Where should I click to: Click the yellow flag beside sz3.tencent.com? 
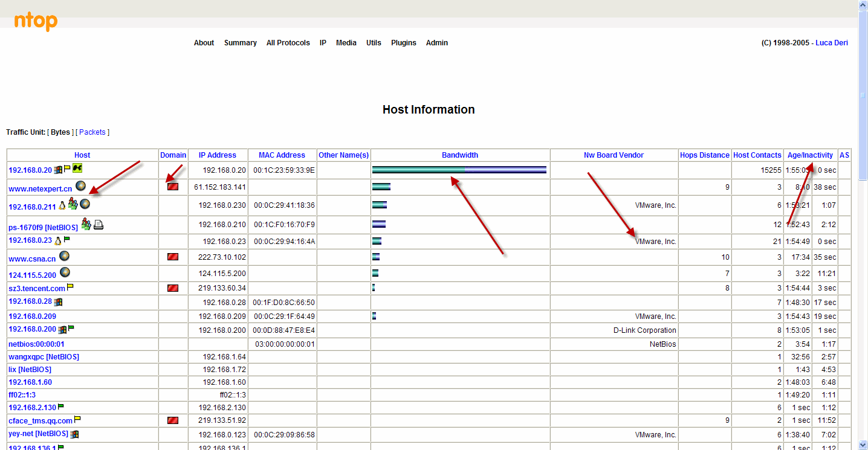click(x=70, y=287)
